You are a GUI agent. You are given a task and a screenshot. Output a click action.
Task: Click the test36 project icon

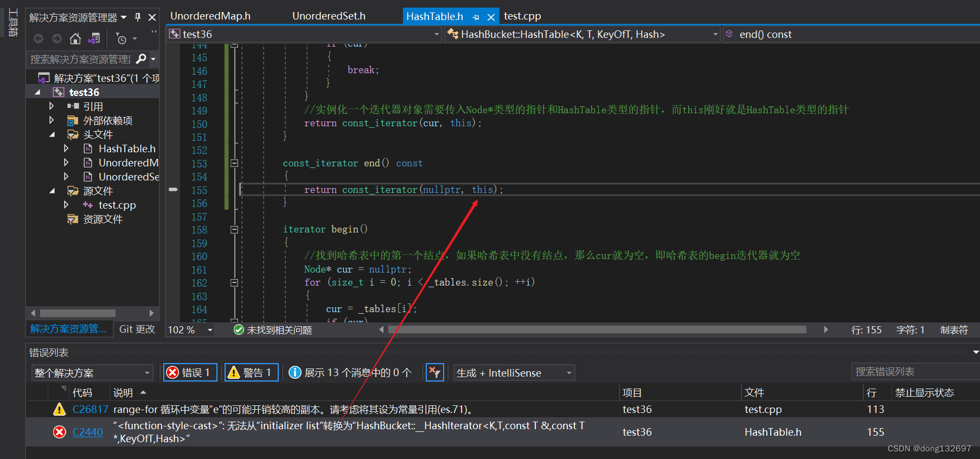click(x=59, y=92)
